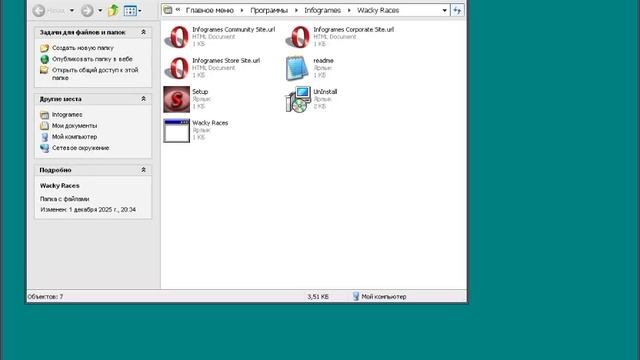Click the address bar Go arrow button
Viewport: 640px width, 360px height.
pos(457,10)
